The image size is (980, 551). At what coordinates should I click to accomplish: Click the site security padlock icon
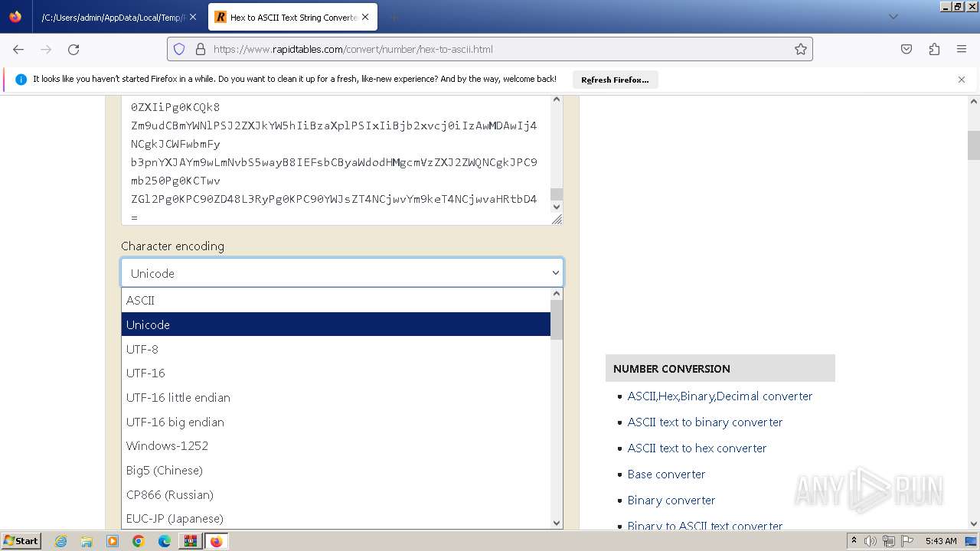point(201,49)
